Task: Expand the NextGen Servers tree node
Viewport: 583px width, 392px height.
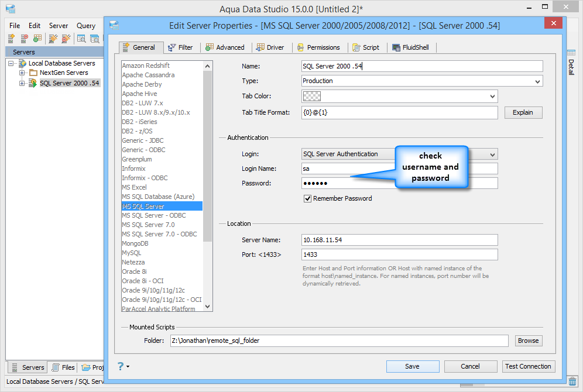Action: 22,73
